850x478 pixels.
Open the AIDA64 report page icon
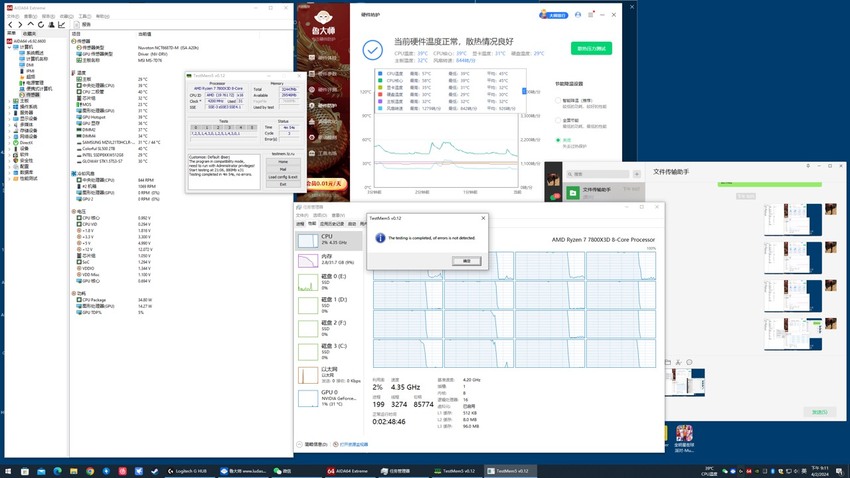tap(76, 24)
